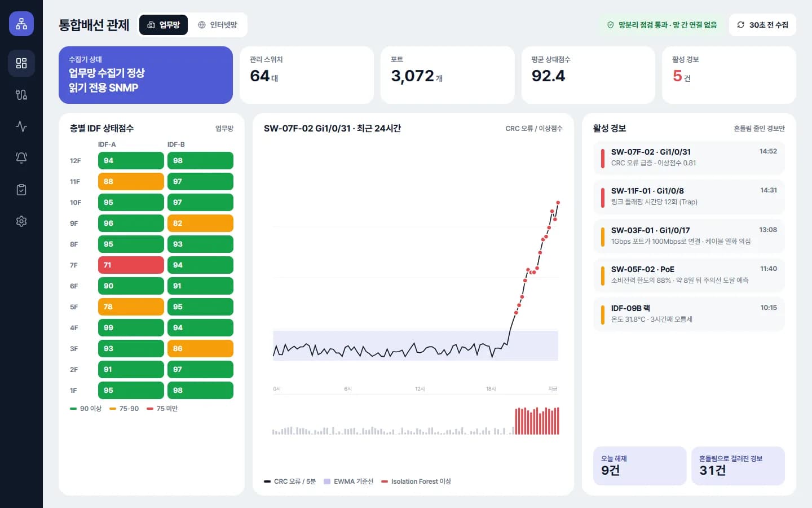Click the 75 미만 legend item
The height and width of the screenshot is (508, 812).
click(162, 409)
